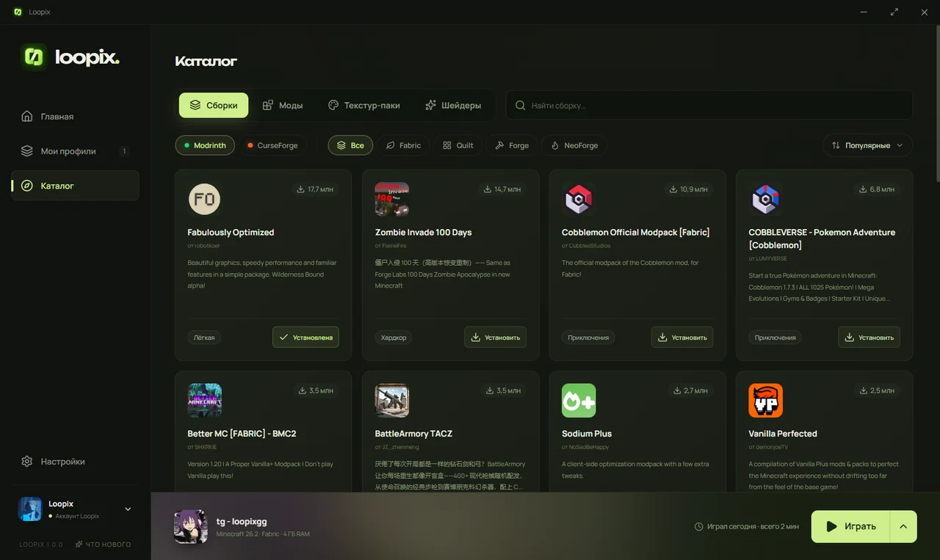Open Настройки settings
Image resolution: width=940 pixels, height=560 pixels.
click(x=75, y=462)
